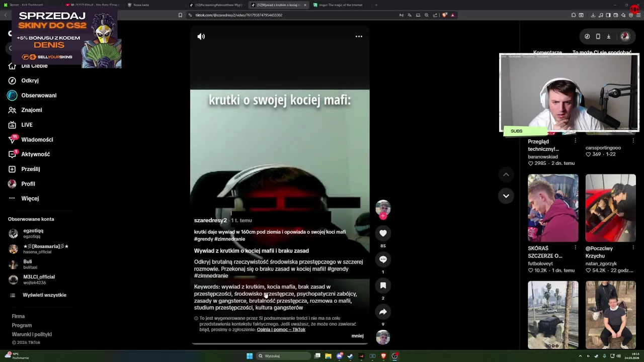Click the browser address bar URL
Image resolution: width=644 pixels, height=362 pixels.
pos(239,15)
